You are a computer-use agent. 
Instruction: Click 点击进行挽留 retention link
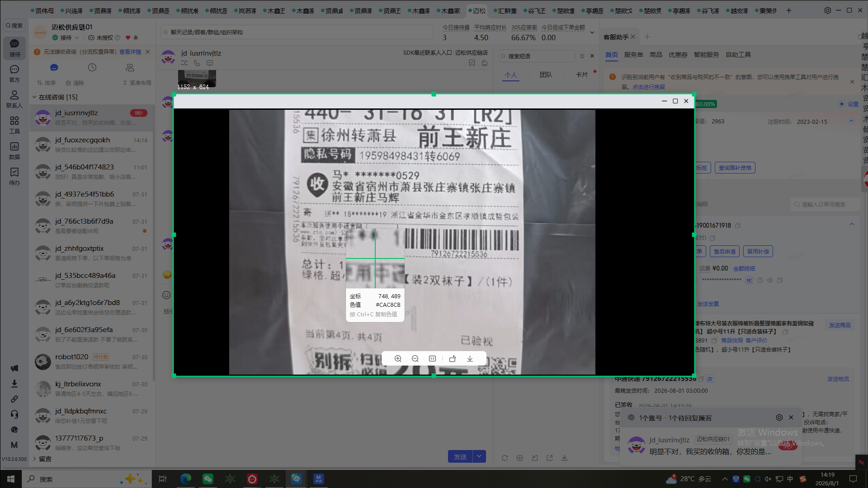pyautogui.click(x=649, y=87)
